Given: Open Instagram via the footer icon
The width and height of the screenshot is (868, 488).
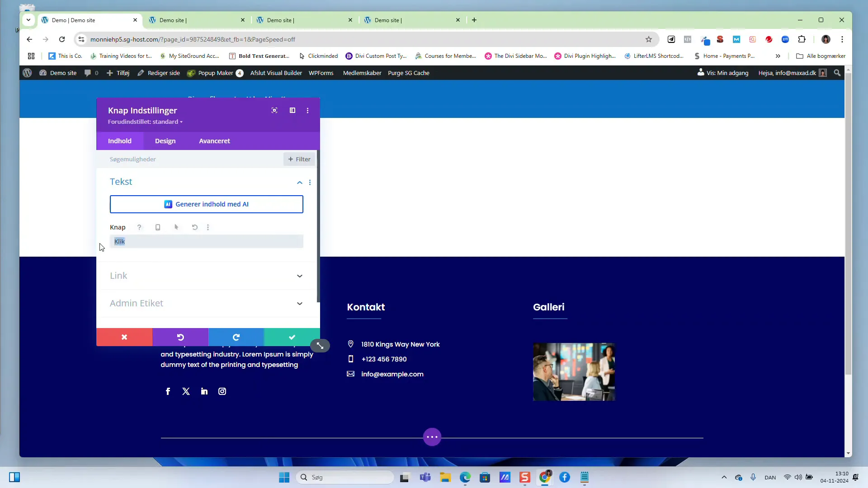Looking at the screenshot, I should click(222, 391).
